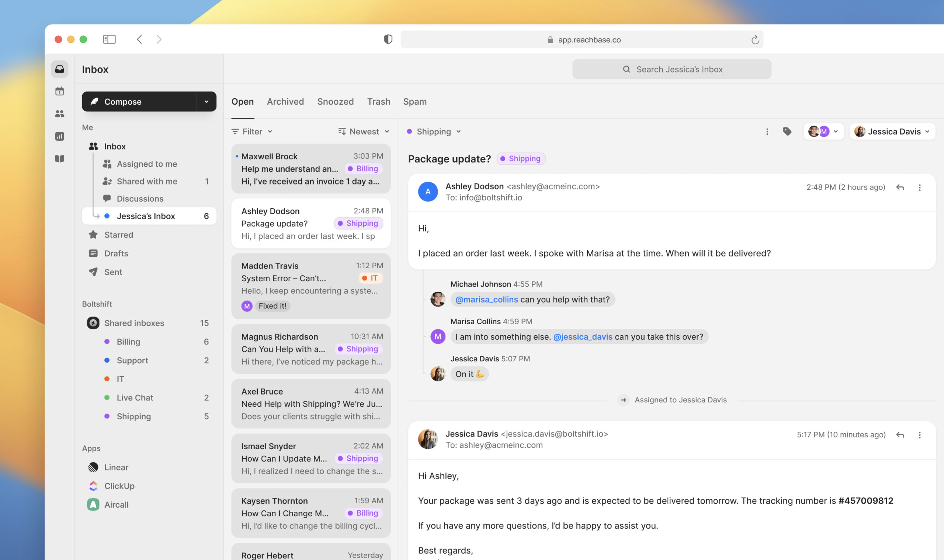944x560 pixels.
Task: Open the Knowledge base icon in the sidebar
Action: pyautogui.click(x=60, y=158)
